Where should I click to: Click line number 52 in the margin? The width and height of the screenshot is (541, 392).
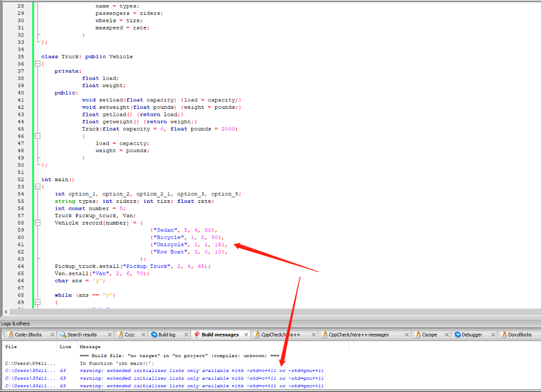(x=21, y=180)
